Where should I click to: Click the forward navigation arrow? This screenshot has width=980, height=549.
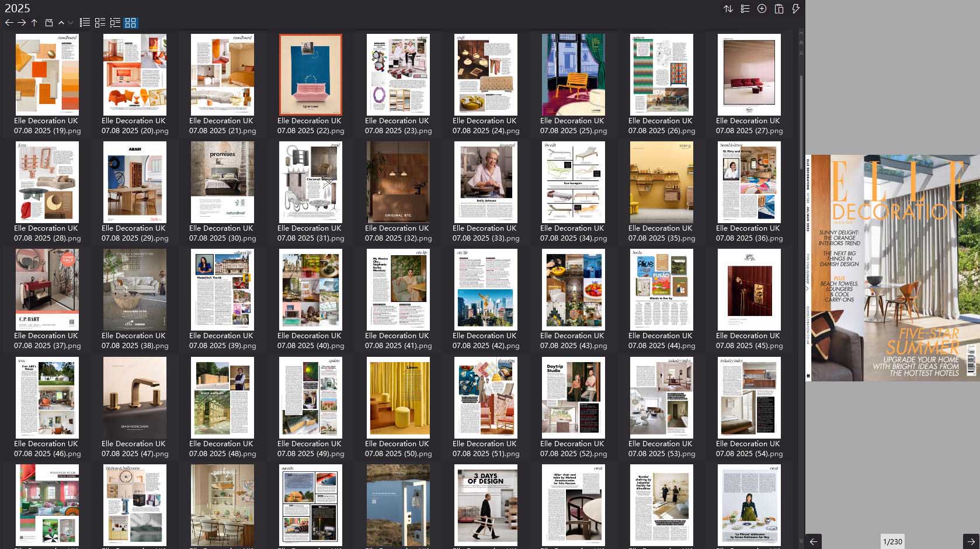pos(22,23)
